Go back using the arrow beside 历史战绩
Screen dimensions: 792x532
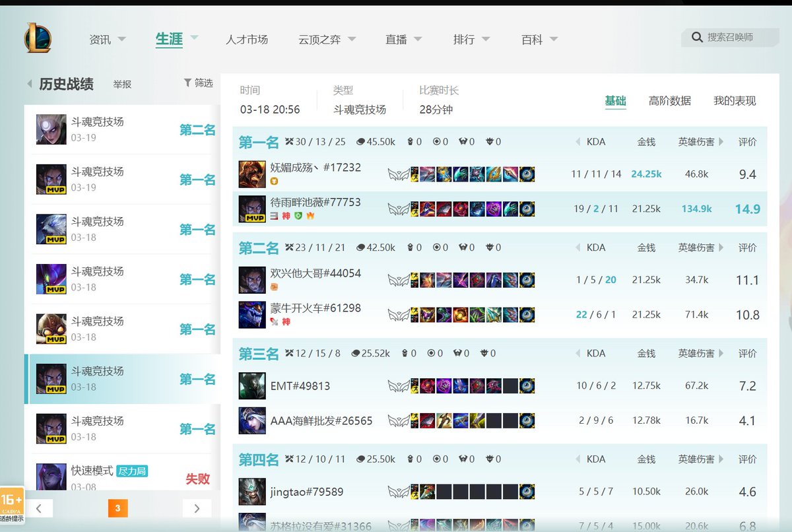pyautogui.click(x=30, y=84)
